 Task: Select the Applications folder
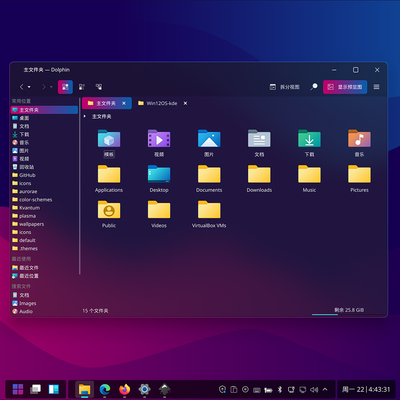109,174
